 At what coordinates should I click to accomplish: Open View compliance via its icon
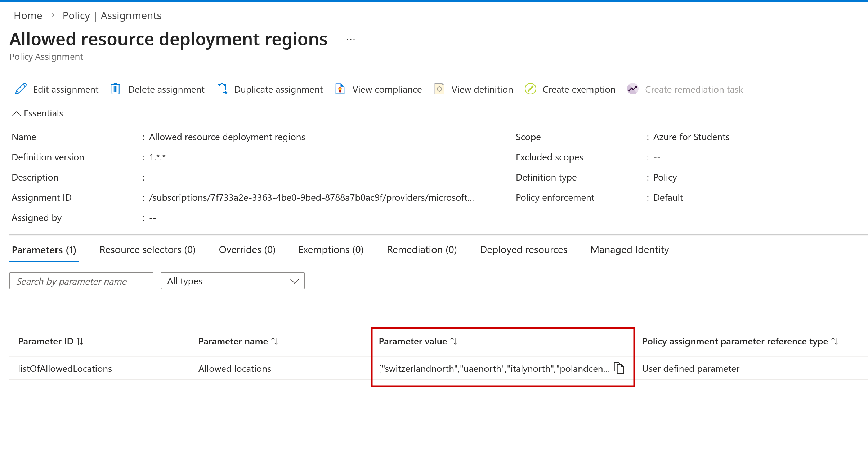click(340, 89)
